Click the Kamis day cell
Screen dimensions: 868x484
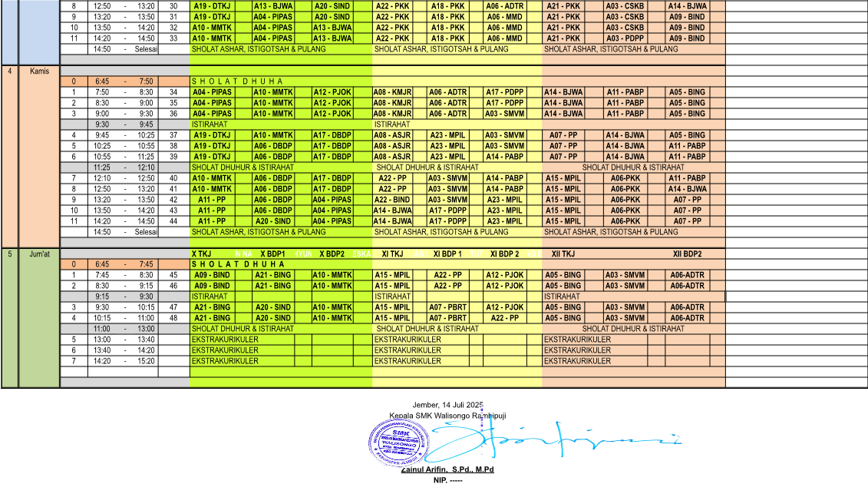click(x=39, y=71)
